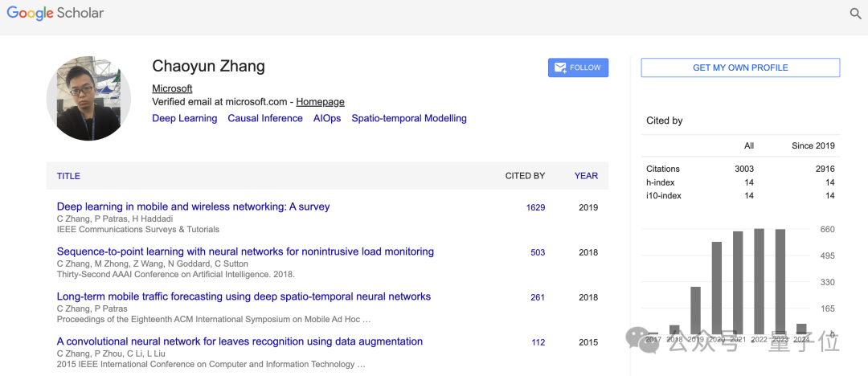Open the Spatio-temporal Modelling tag

tap(408, 118)
